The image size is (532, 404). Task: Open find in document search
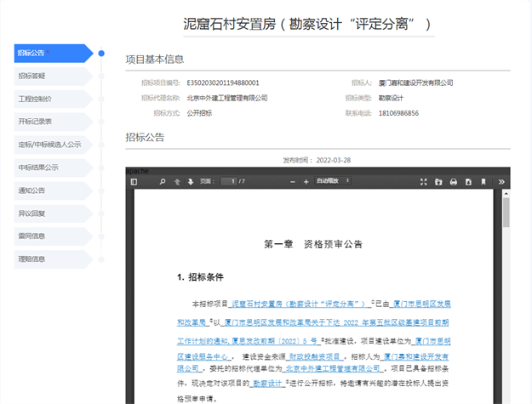pos(163,182)
